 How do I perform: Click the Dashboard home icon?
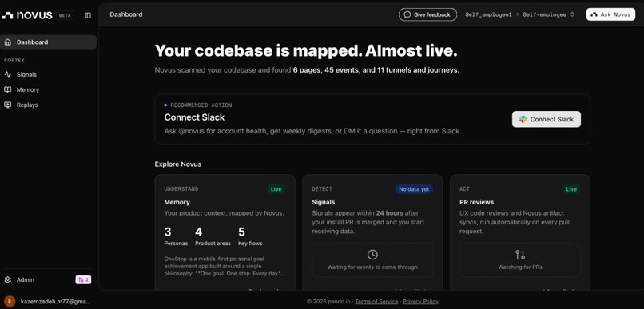point(8,42)
